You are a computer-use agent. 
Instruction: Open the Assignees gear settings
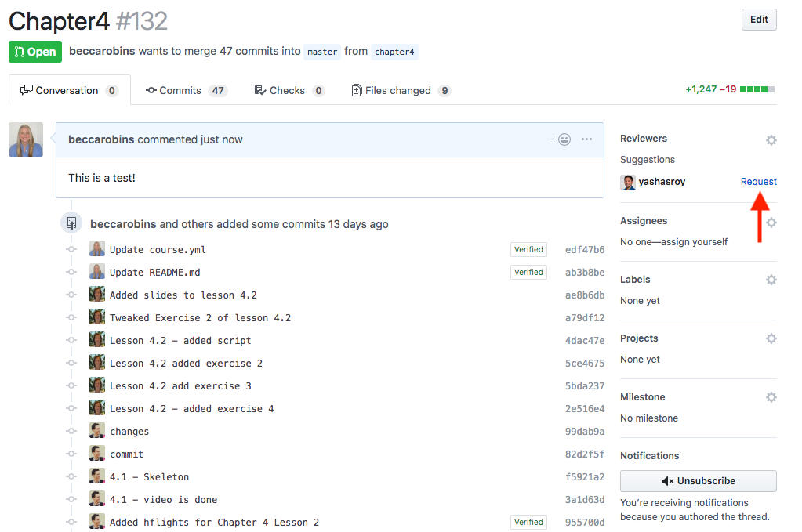(771, 223)
